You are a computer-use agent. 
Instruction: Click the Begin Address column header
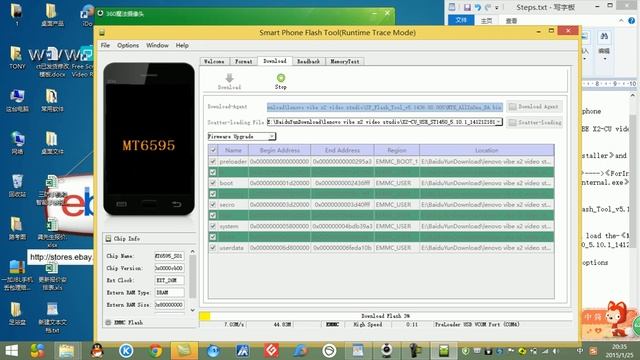tap(279, 150)
